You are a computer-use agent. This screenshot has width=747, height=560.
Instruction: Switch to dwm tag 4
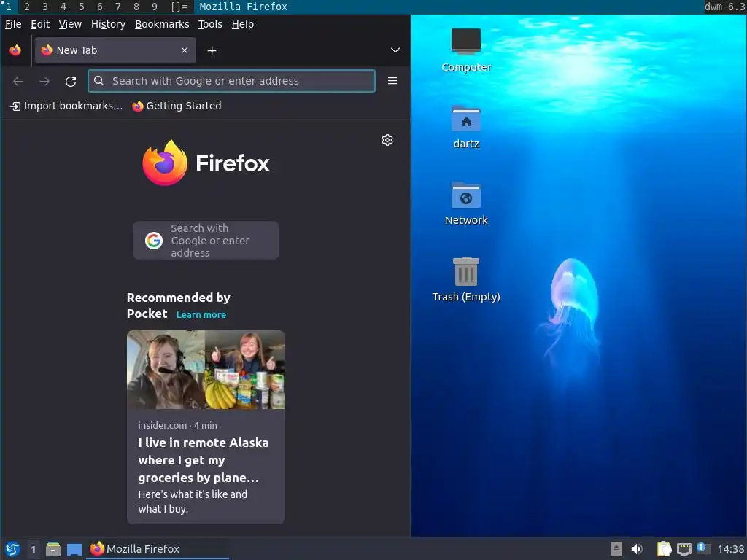coord(63,7)
